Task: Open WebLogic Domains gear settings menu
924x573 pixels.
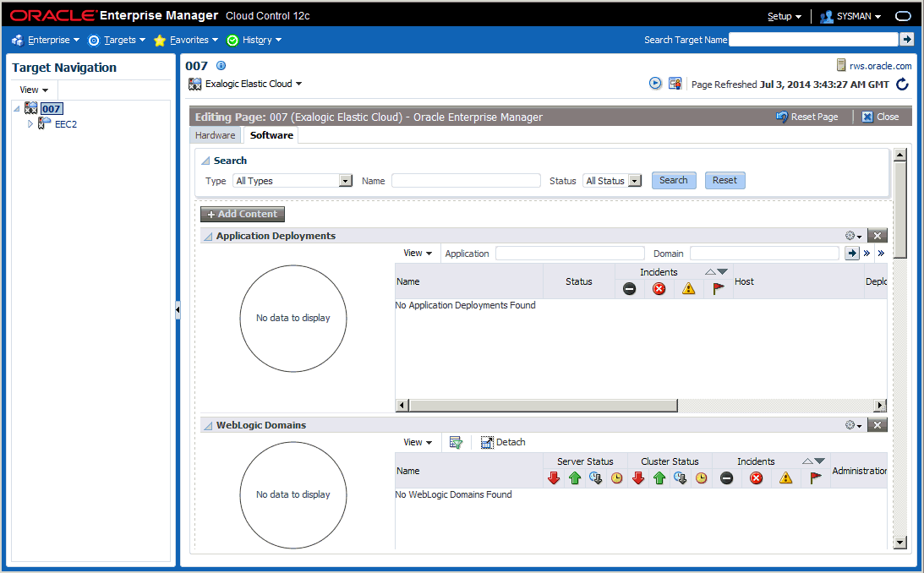Action: pyautogui.click(x=853, y=425)
